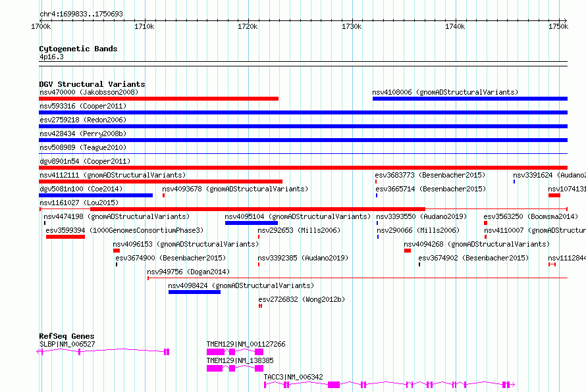586x392 pixels.
Task: Click blue bar under dgv5081n100
Action: point(95,195)
